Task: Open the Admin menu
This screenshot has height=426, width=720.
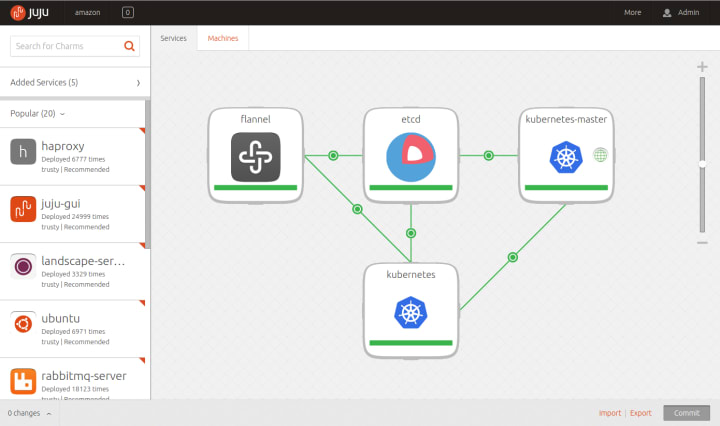Action: point(681,12)
